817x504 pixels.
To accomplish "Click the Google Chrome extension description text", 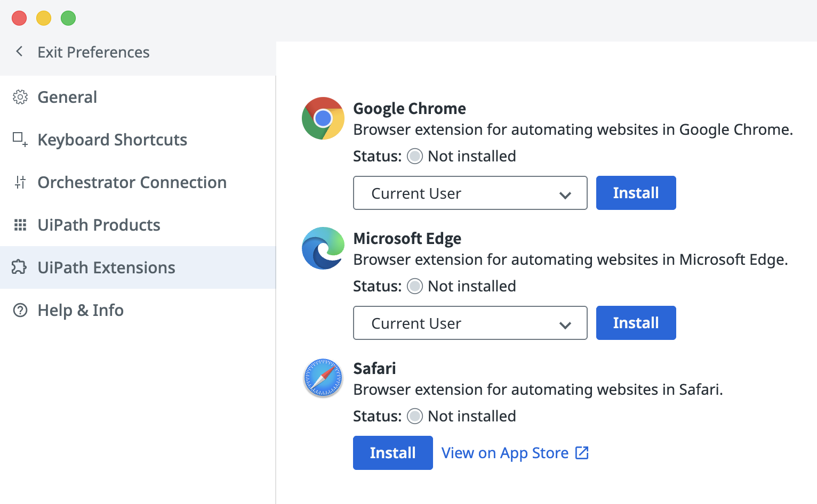I will (x=573, y=130).
